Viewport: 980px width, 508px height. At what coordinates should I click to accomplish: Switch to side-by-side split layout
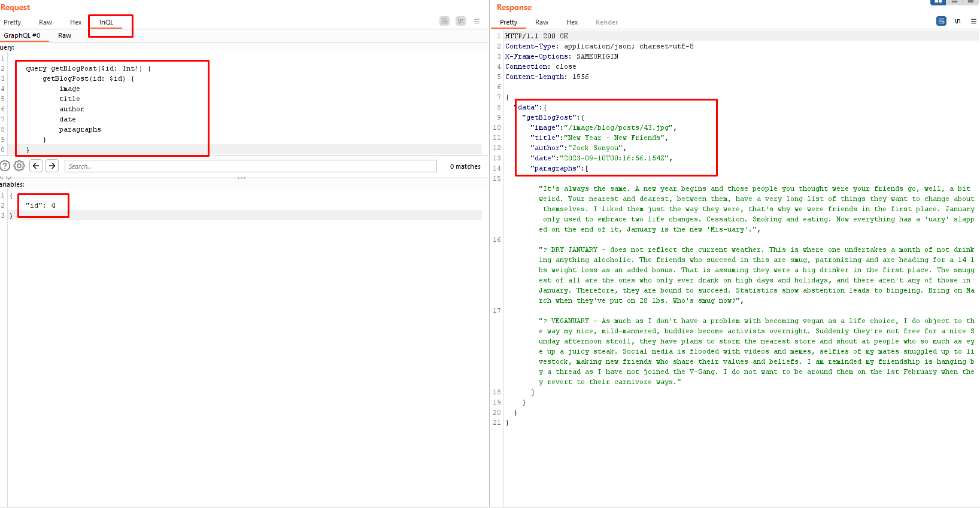point(937,2)
